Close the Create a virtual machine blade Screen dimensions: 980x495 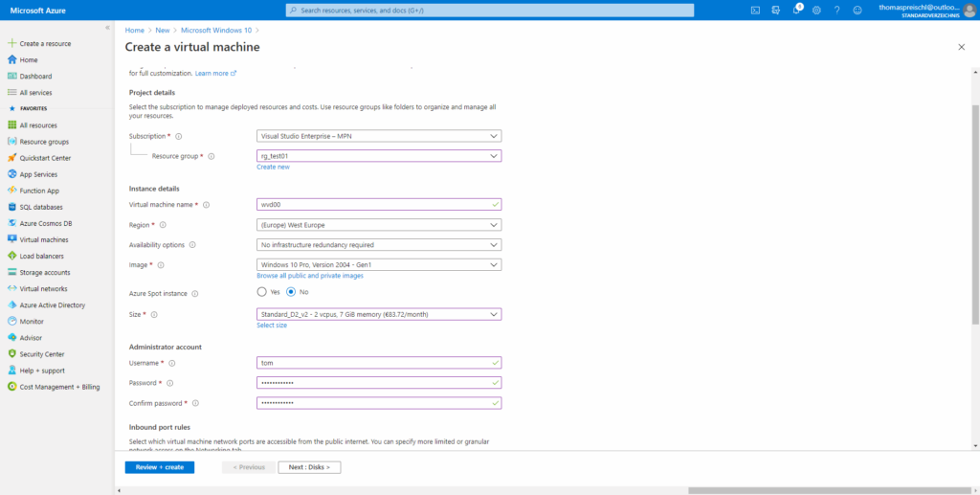coord(961,47)
